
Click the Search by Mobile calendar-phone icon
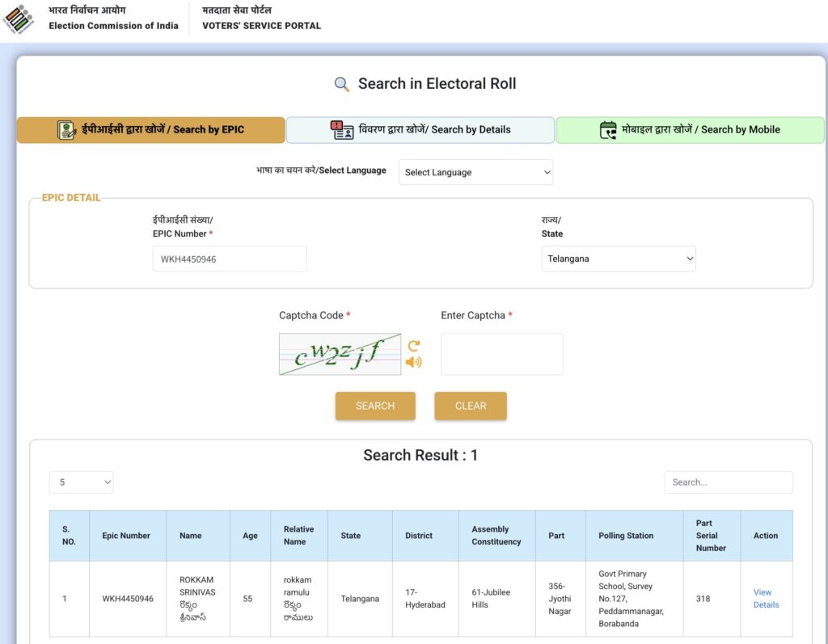608,130
